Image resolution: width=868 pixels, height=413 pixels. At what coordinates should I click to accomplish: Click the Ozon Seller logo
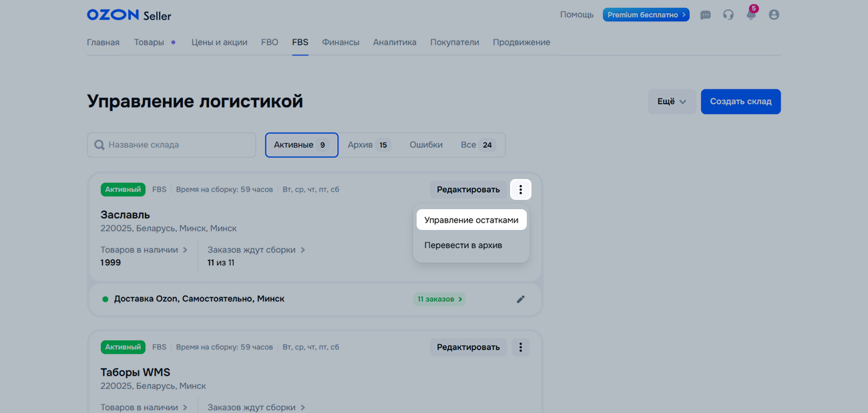coord(129,15)
